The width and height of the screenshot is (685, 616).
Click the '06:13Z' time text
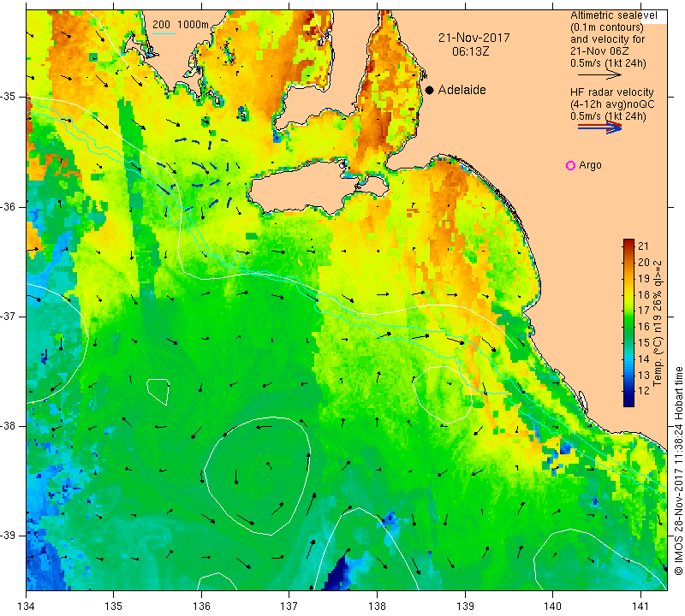tap(470, 51)
